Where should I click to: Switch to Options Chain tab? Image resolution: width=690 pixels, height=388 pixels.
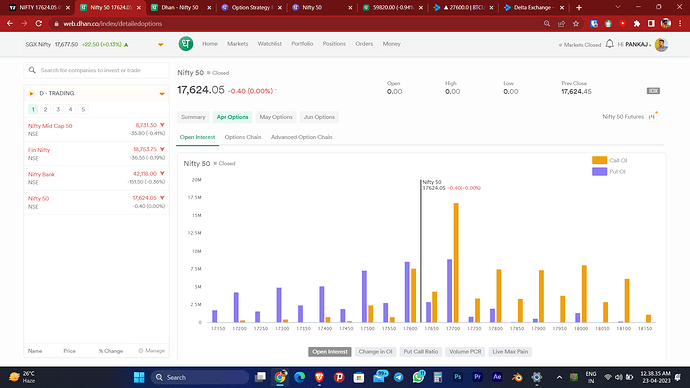tap(243, 137)
